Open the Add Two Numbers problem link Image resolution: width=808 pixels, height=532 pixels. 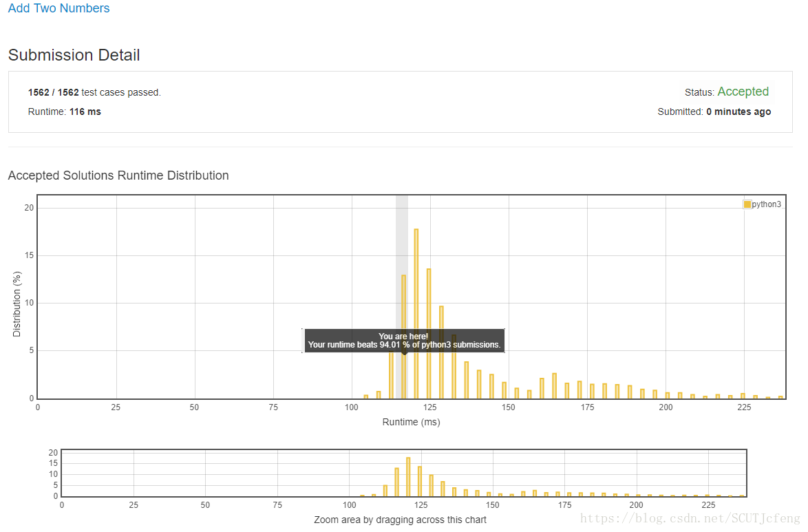point(59,8)
